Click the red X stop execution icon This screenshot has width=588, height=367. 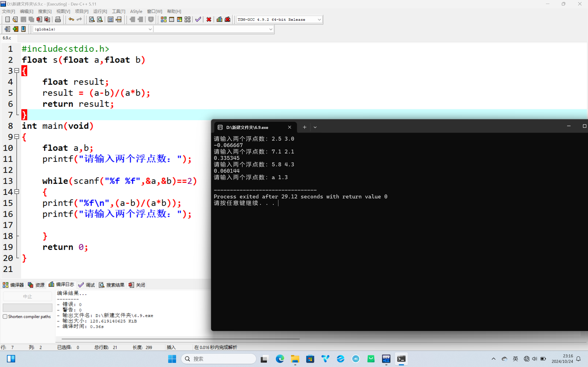coord(209,19)
